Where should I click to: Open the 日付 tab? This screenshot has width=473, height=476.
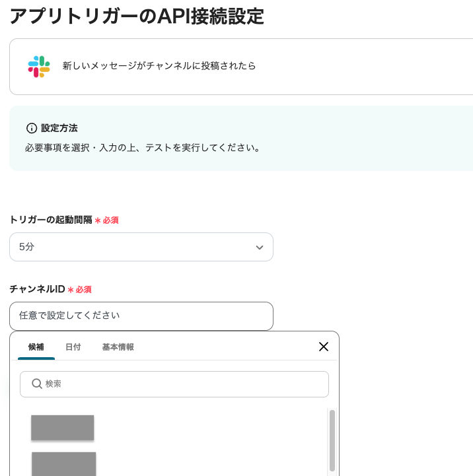(73, 347)
